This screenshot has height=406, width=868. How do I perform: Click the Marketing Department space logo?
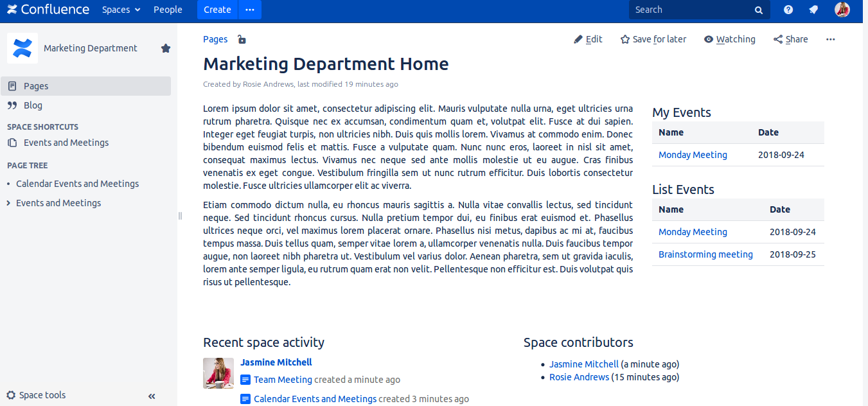click(22, 48)
